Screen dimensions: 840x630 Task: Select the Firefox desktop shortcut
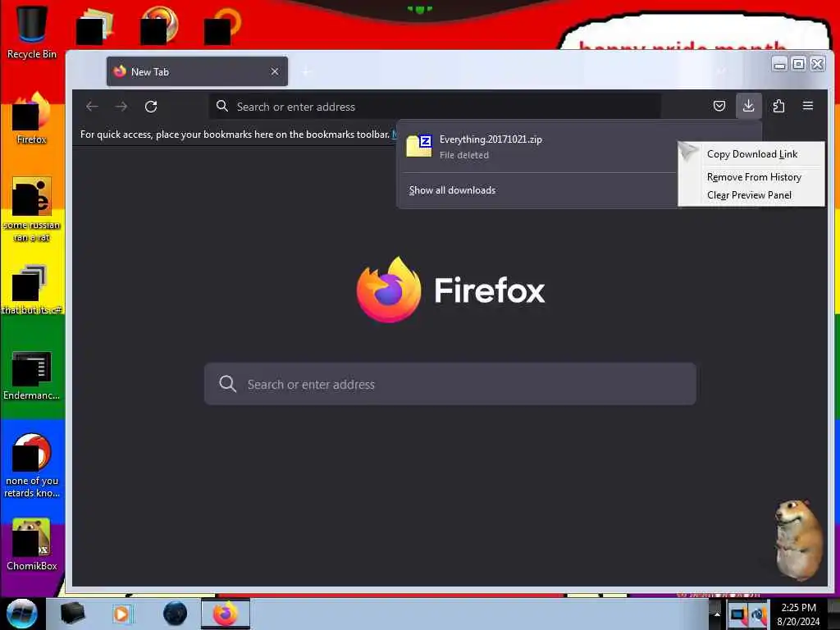click(32, 117)
